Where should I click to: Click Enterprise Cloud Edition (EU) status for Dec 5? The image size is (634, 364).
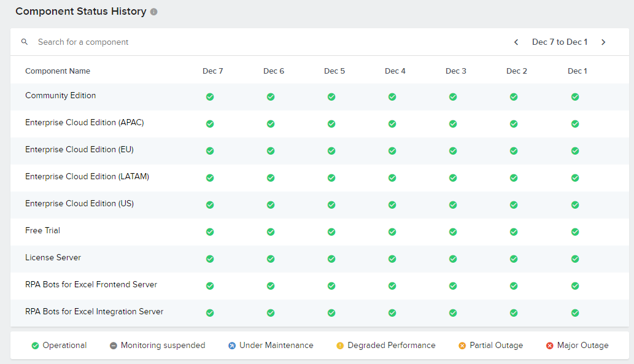(331, 151)
